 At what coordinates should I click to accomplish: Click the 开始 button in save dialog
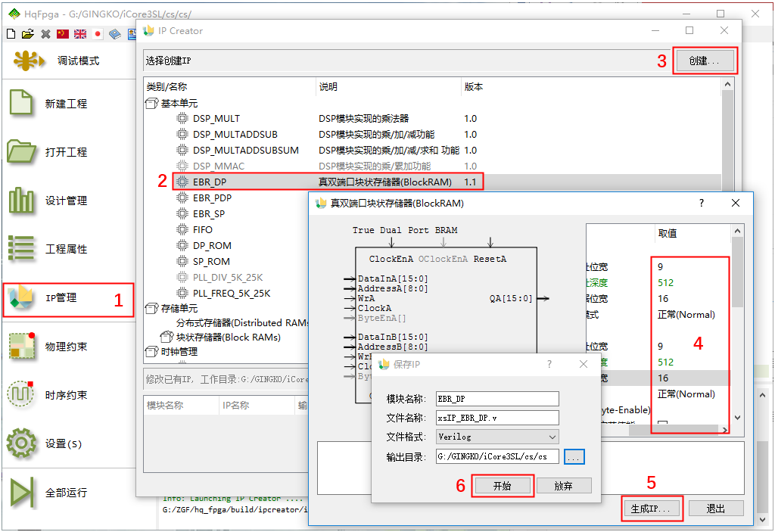click(x=503, y=486)
